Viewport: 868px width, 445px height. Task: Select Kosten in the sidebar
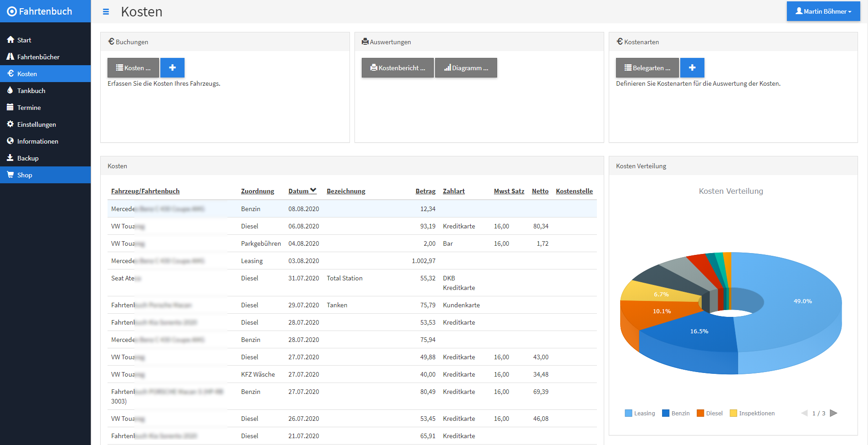(x=45, y=74)
